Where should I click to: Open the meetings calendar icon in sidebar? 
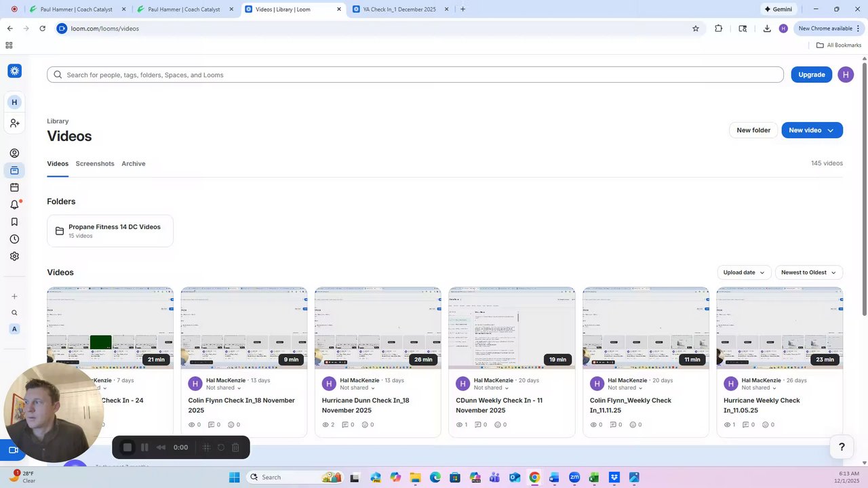[14, 188]
